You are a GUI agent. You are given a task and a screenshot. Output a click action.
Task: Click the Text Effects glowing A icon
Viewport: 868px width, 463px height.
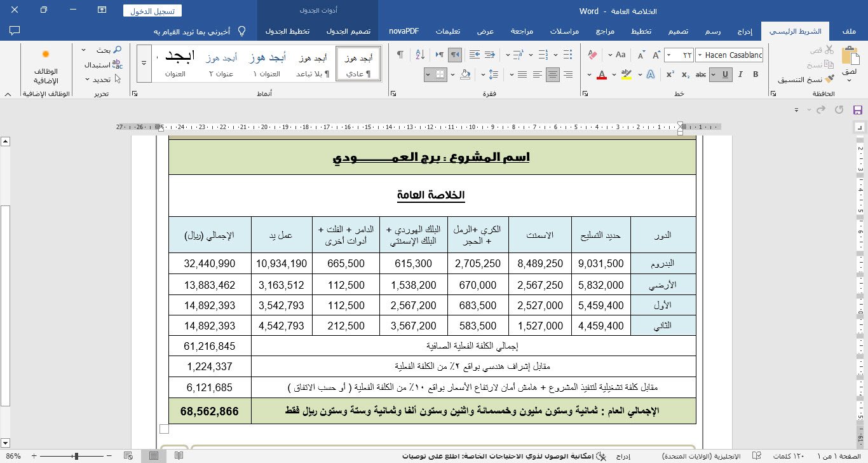pos(649,74)
